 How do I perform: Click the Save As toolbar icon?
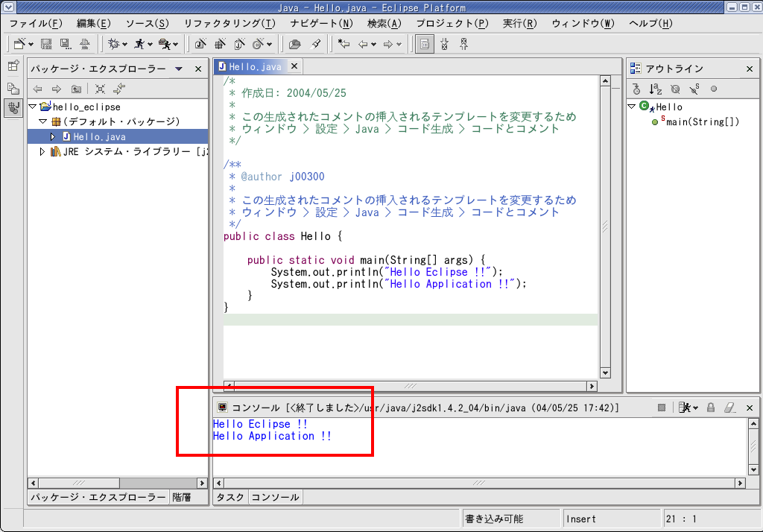pyautogui.click(x=66, y=44)
